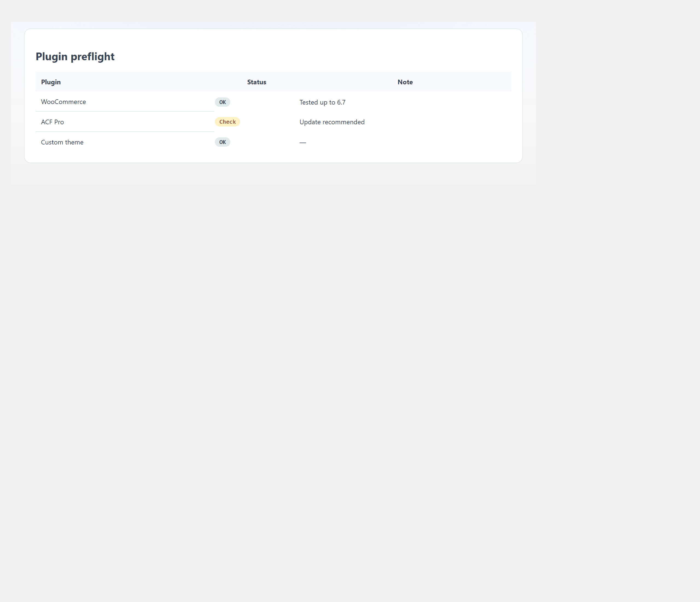Click the Status column header

click(x=256, y=82)
